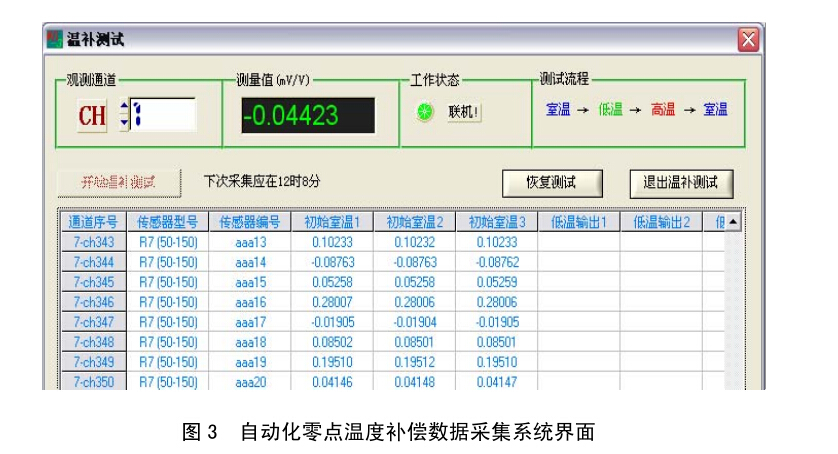This screenshot has height=454, width=838.
Task: Click the 初始室温1 column header
Action: click(x=331, y=222)
